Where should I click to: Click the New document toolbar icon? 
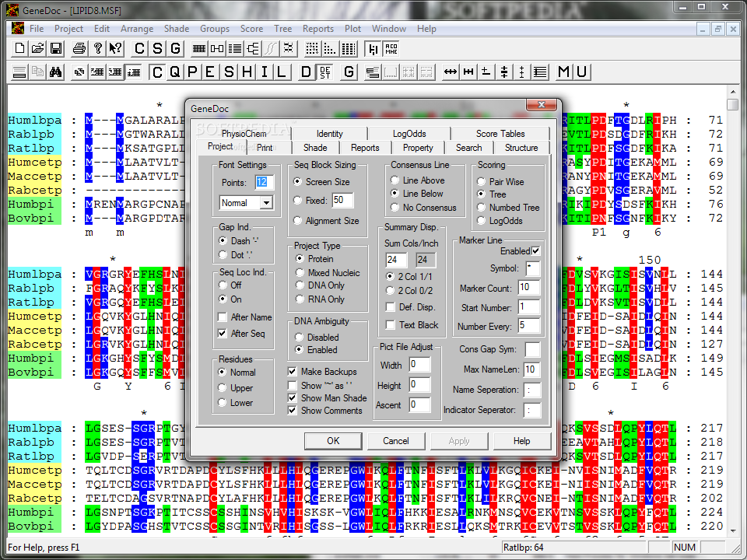point(19,48)
